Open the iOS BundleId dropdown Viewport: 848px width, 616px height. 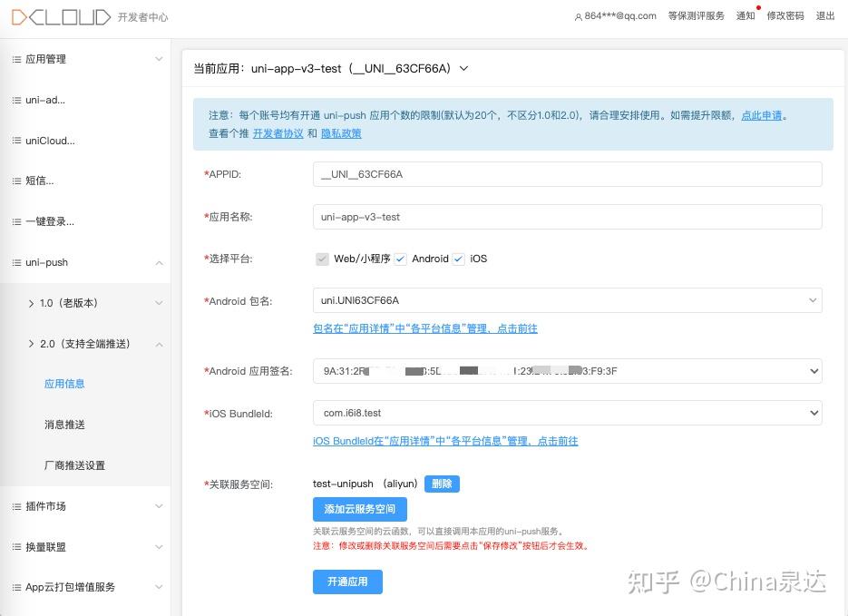tap(815, 413)
